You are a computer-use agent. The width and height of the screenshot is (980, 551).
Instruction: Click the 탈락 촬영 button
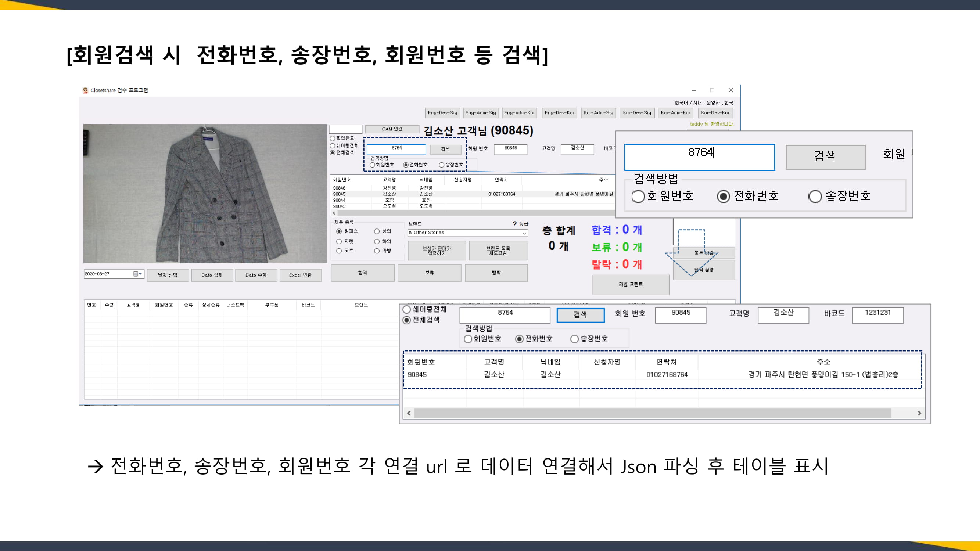coord(704,270)
